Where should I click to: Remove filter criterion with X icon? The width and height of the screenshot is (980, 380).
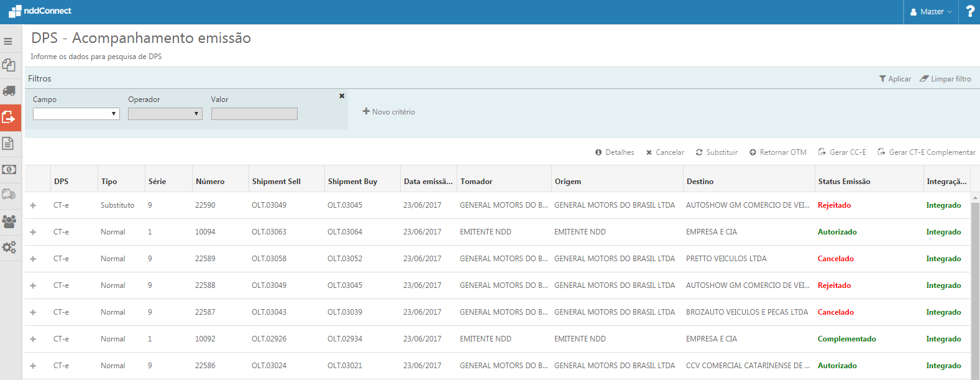[342, 96]
